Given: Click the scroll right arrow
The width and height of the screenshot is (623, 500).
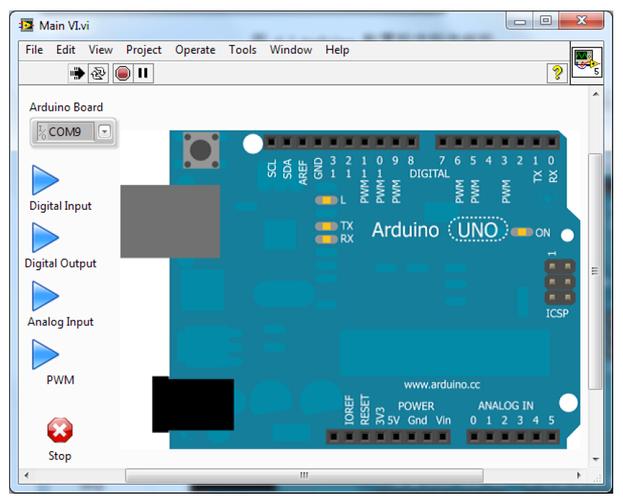Looking at the screenshot, I should (579, 475).
